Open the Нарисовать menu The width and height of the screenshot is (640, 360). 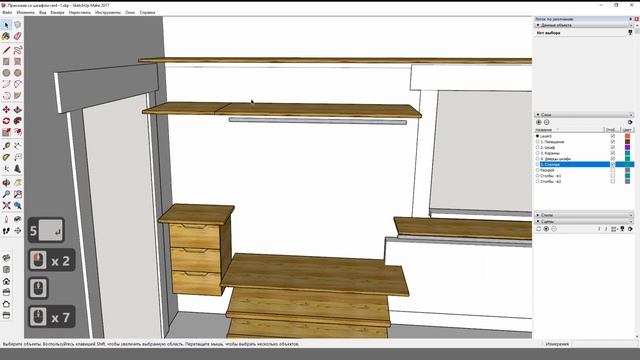80,13
